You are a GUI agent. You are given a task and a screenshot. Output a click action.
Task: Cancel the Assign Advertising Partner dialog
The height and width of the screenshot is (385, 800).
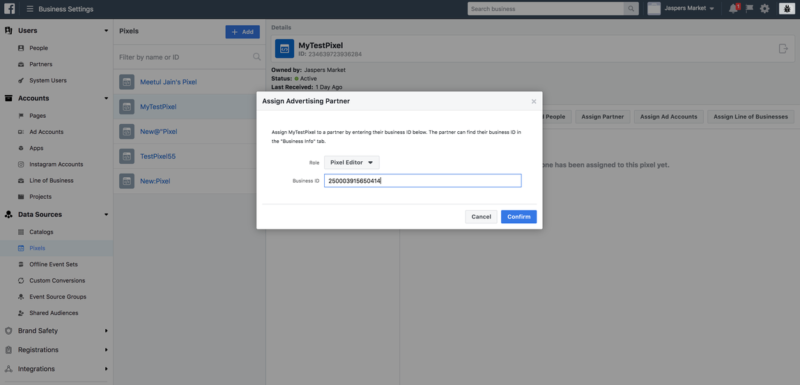pos(481,217)
